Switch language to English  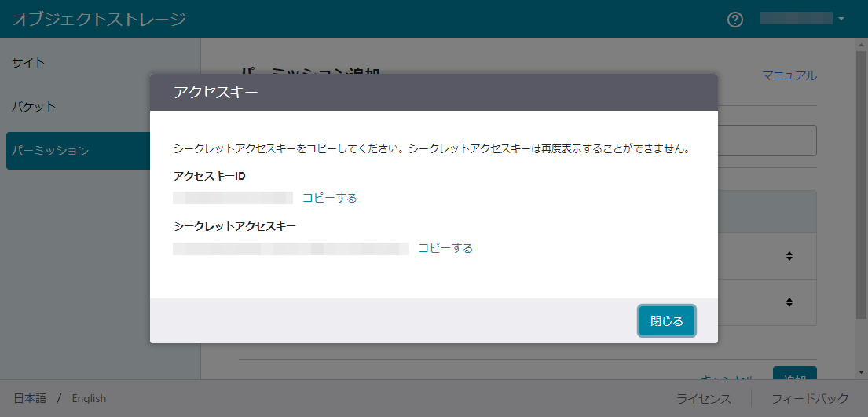(x=89, y=398)
